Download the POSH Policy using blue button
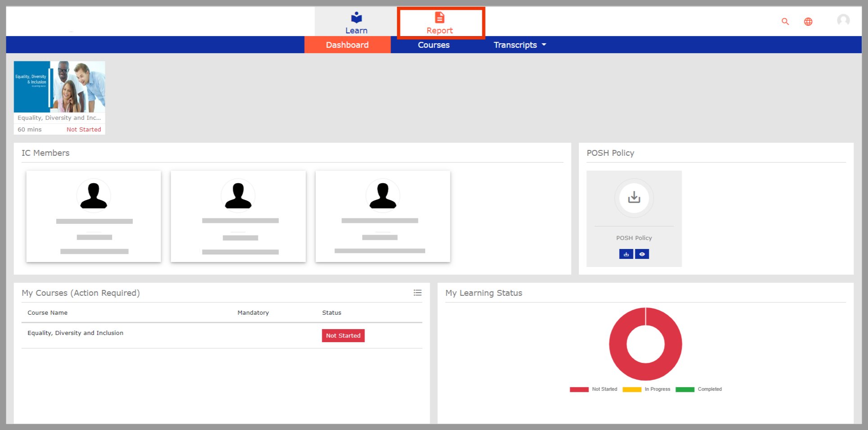Screen dimensions: 868x430 coord(626,254)
